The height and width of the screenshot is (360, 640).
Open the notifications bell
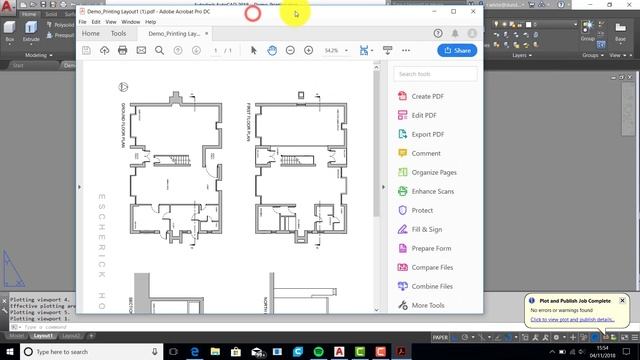455,33
